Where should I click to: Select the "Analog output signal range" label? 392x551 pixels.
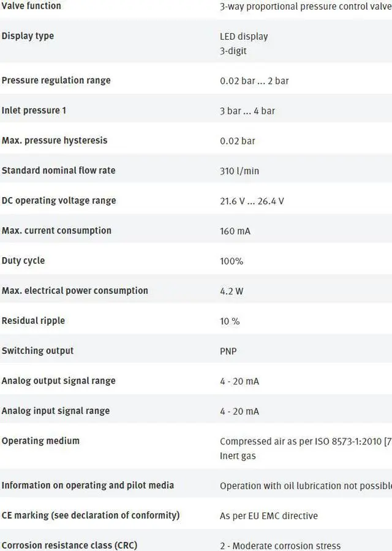click(58, 381)
